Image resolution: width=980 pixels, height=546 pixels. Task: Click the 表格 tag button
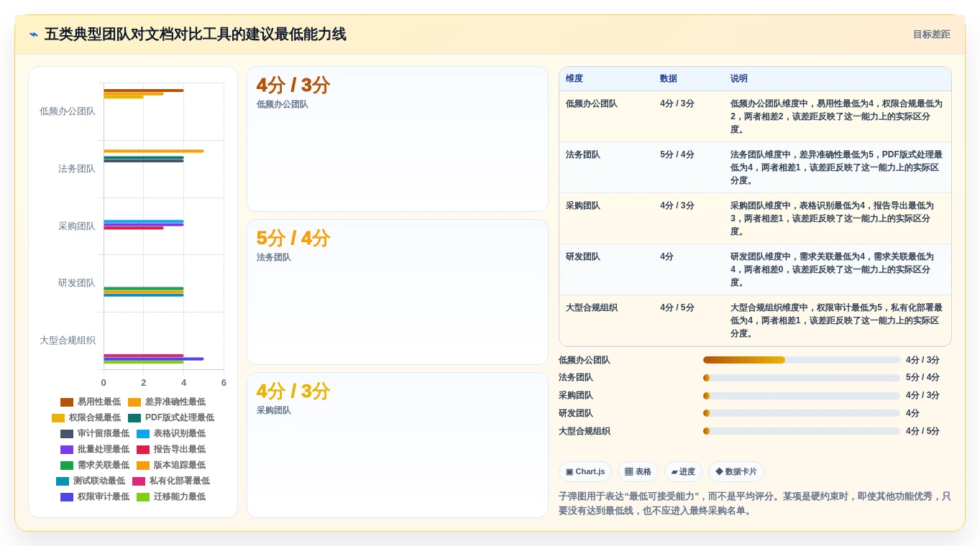(638, 471)
